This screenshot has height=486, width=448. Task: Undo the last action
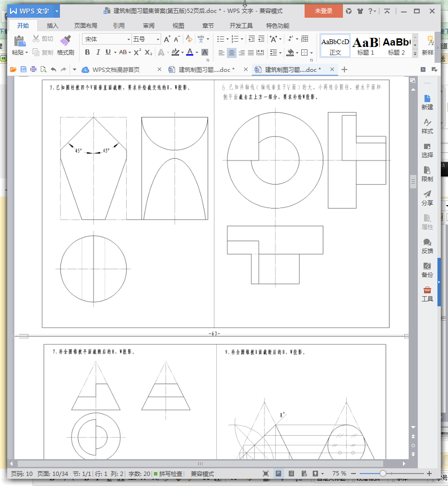53,69
